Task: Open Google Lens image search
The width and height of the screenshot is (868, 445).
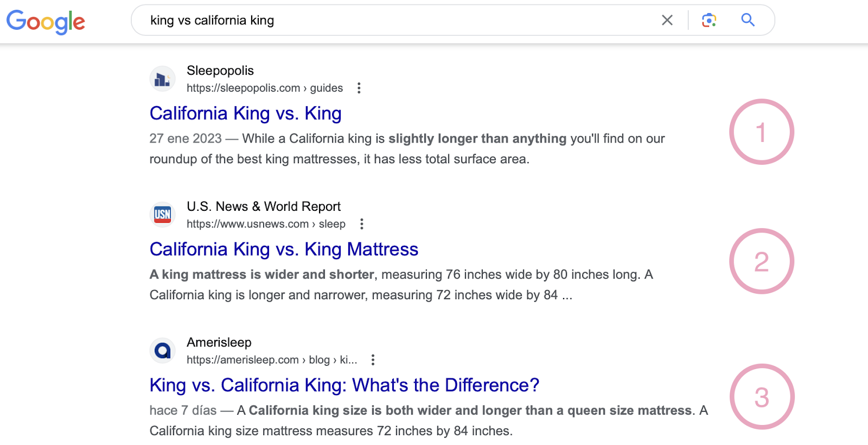Action: (x=709, y=21)
